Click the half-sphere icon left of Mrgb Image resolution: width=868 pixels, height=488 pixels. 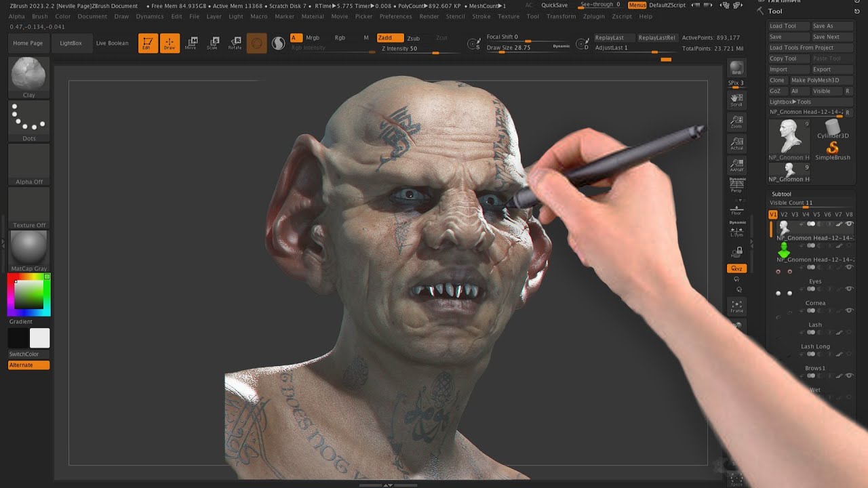point(278,43)
